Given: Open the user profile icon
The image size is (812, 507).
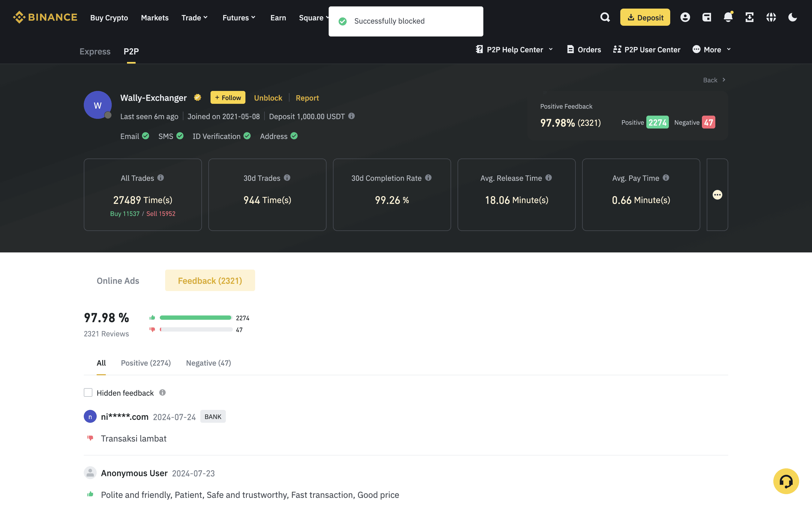Looking at the screenshot, I should 685,17.
